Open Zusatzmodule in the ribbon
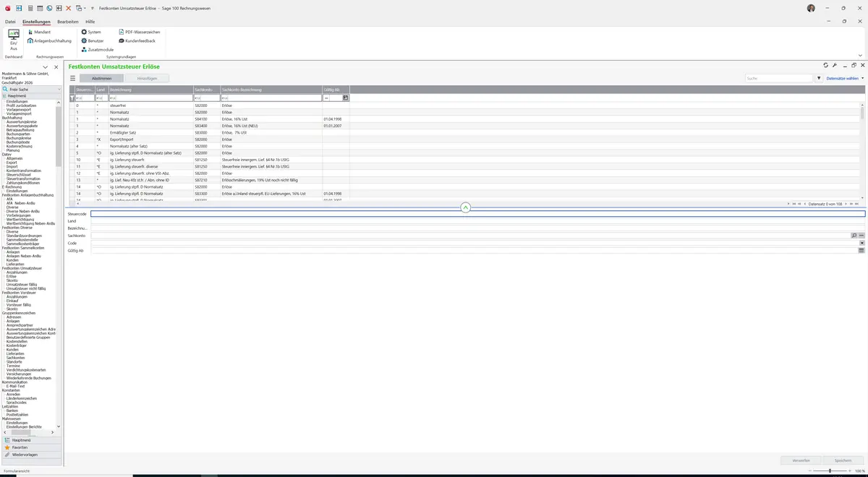This screenshot has width=868, height=477. 98,49
